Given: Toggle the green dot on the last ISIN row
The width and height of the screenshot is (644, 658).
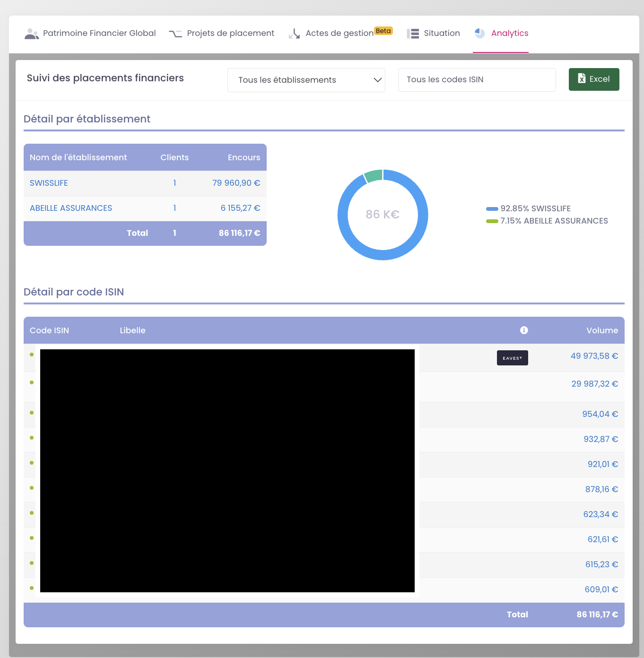Looking at the screenshot, I should pyautogui.click(x=31, y=589).
